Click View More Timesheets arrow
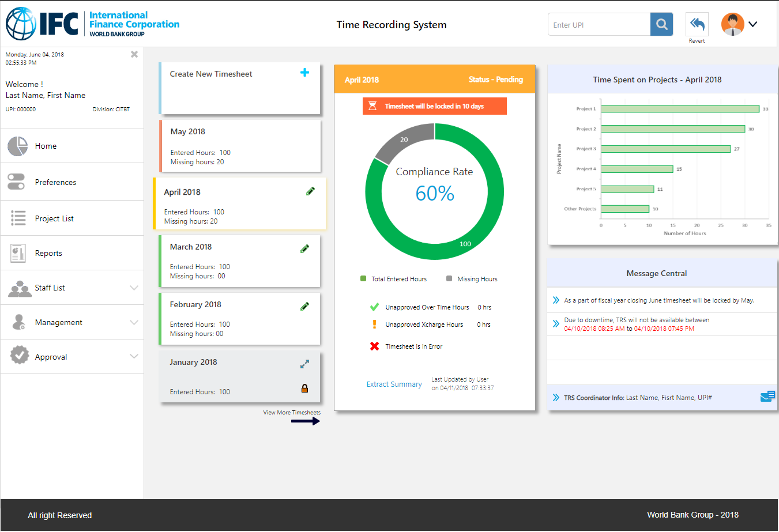This screenshot has width=779, height=532. [x=305, y=421]
